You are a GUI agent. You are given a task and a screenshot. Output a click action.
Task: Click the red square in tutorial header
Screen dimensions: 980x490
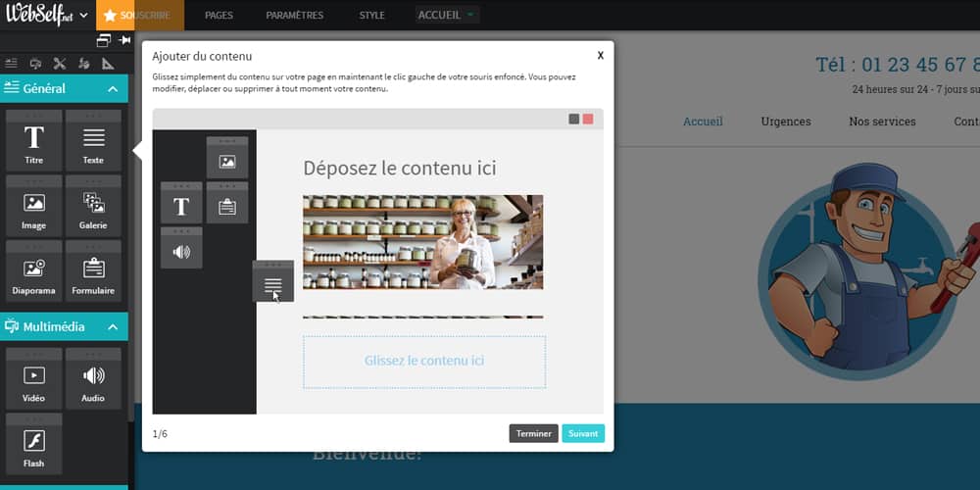(x=588, y=119)
